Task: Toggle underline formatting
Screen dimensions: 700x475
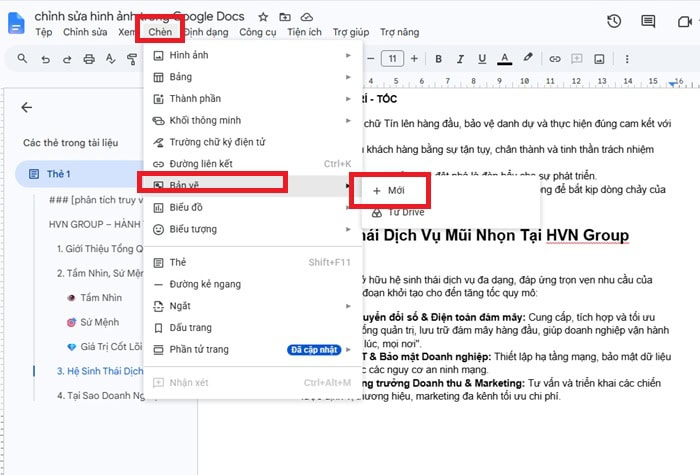Action: 482,59
